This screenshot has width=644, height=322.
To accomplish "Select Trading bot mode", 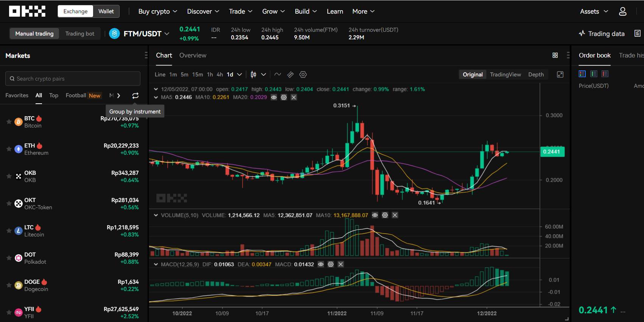I will (80, 34).
